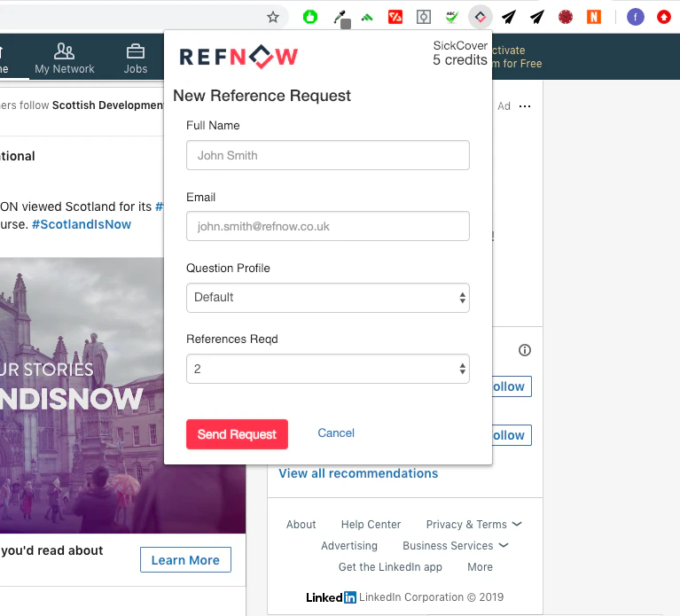Viewport: 680px width, 616px height.
Task: Click Get the LinkedIn app link
Action: point(390,567)
